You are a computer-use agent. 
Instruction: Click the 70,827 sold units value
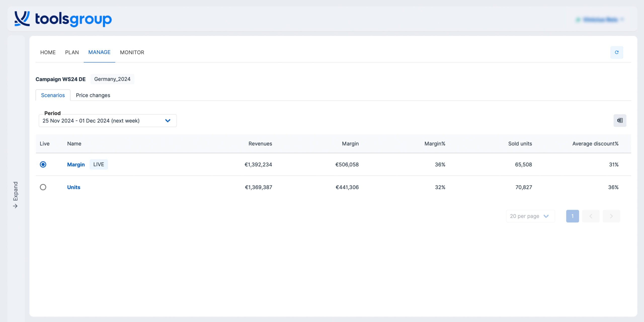point(524,187)
